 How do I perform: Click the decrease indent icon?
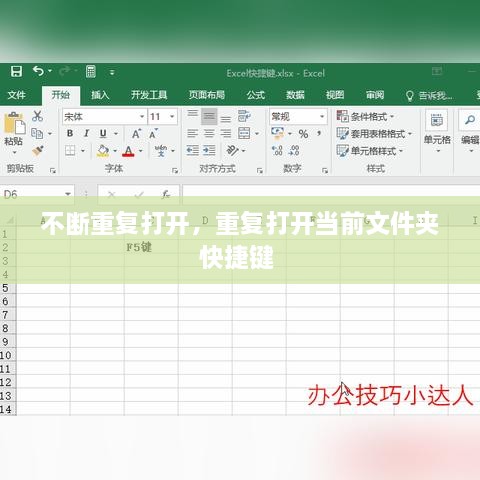193,151
